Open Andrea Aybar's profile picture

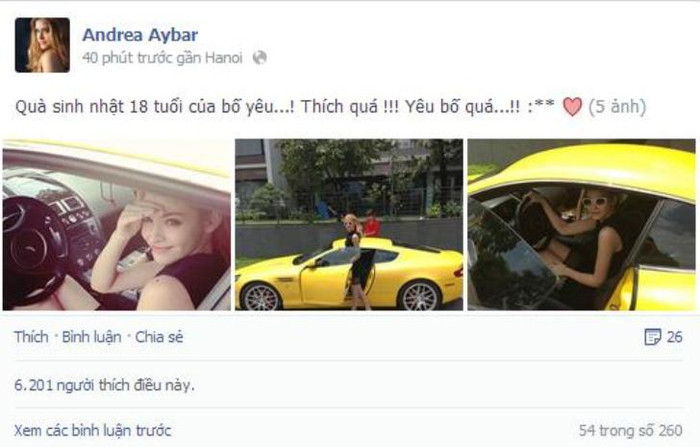[42, 45]
